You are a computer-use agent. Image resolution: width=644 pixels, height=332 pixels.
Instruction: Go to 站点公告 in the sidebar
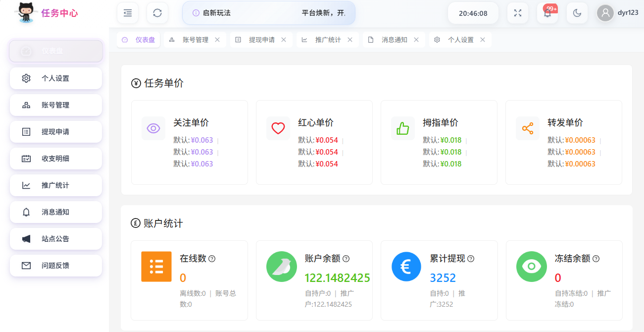tap(55, 239)
